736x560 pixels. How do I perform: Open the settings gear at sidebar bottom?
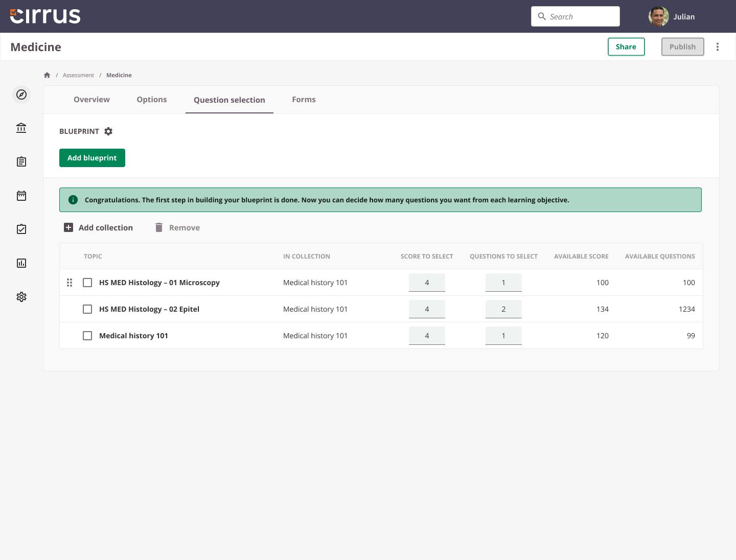[21, 296]
